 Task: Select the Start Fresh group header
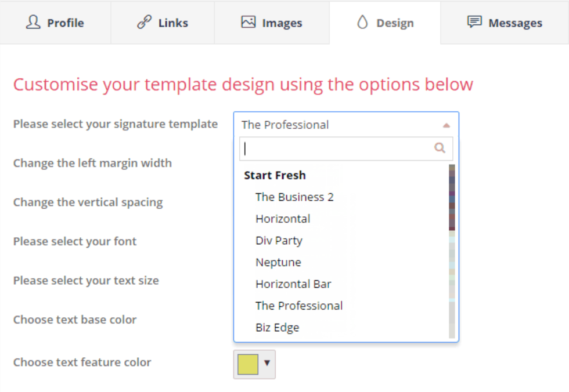275,175
